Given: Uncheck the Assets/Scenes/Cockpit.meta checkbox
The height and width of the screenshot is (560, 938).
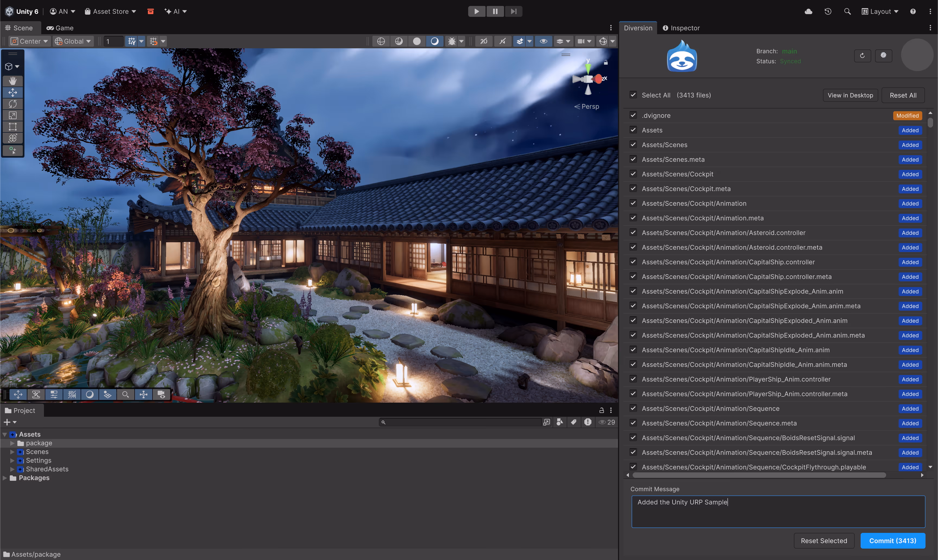Looking at the screenshot, I should coord(633,189).
